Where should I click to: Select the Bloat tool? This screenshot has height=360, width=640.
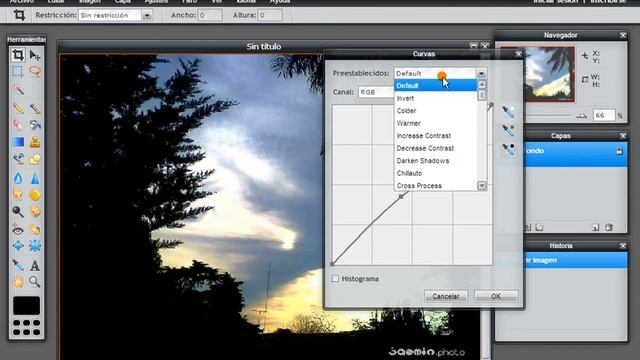[x=18, y=246]
